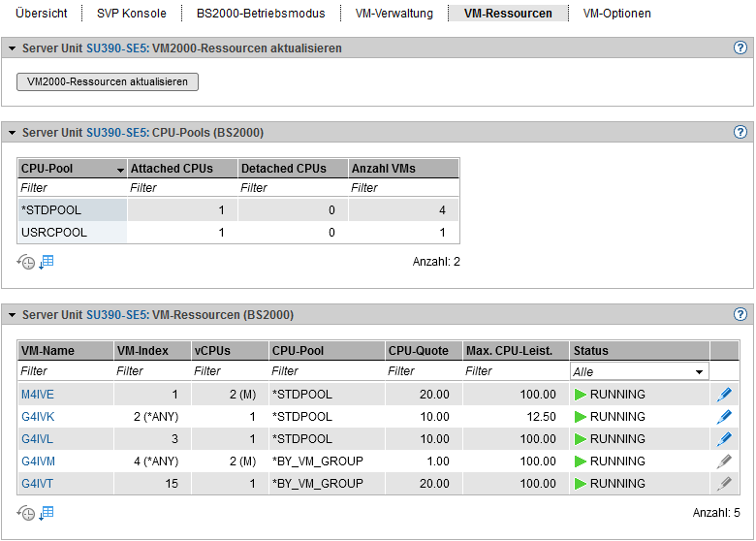Go to the VM-Optionen tab
Viewport: 756px width, 541px height.
(x=616, y=14)
